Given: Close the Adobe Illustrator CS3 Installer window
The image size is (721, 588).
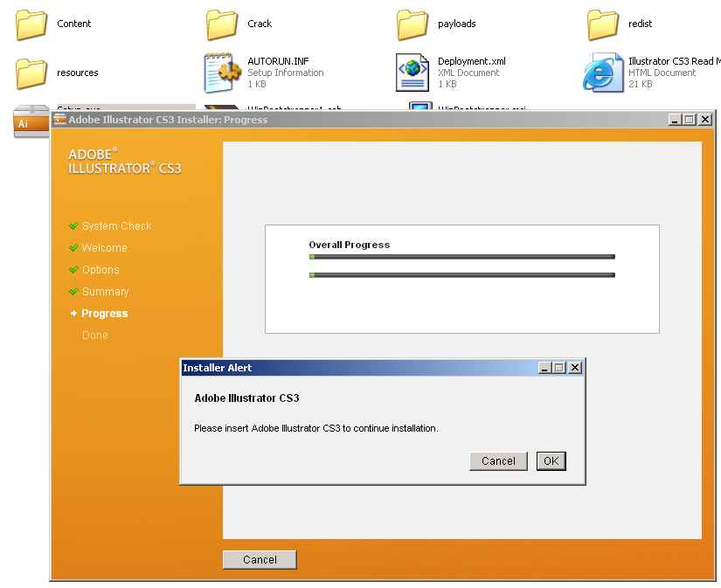Looking at the screenshot, I should [x=705, y=120].
